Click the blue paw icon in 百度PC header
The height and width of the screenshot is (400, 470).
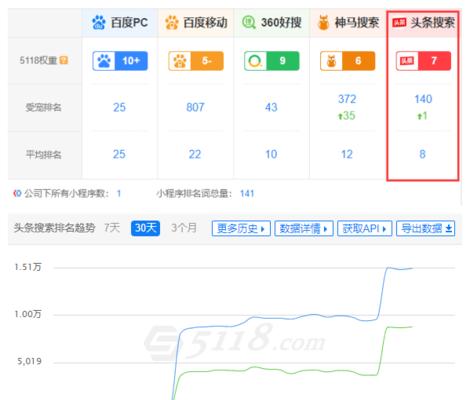click(99, 23)
